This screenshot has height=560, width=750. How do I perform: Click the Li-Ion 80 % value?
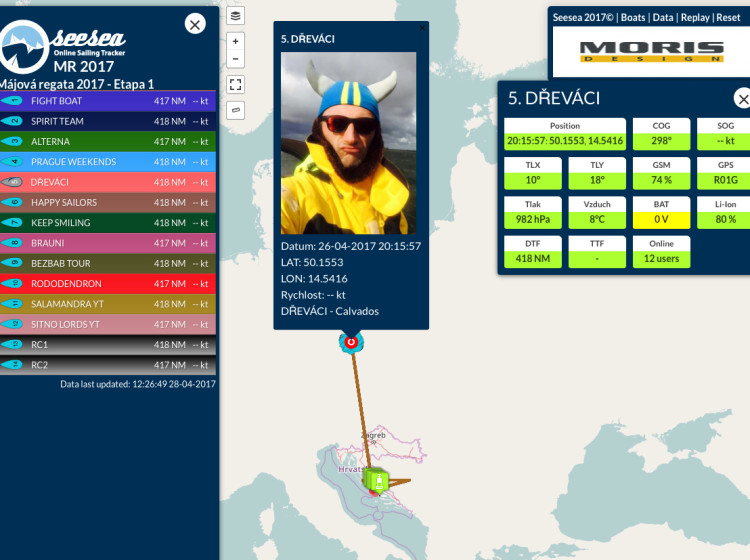[x=724, y=220]
